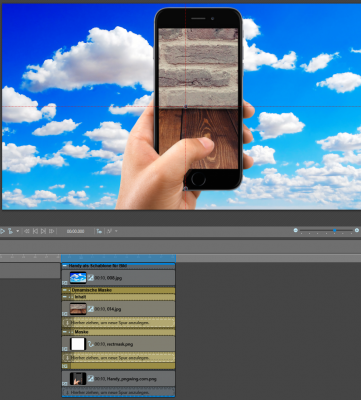Select the clouds image thumbnail 008.jpg

click(78, 277)
